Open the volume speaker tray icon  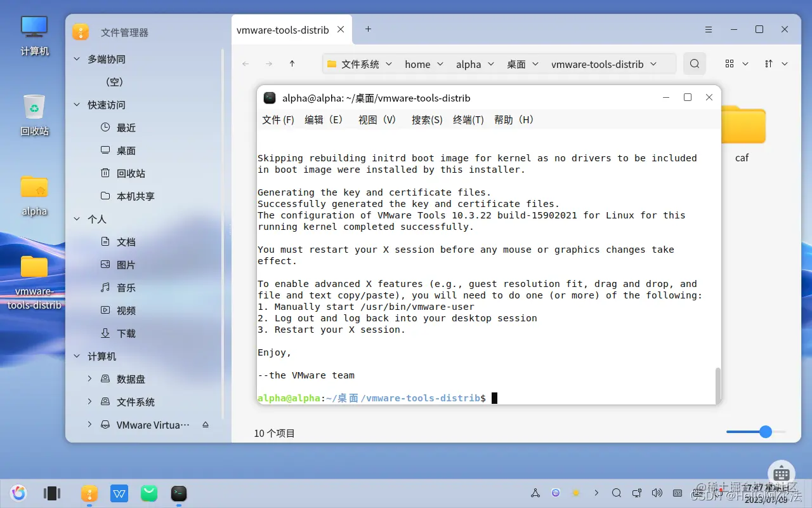tap(657, 493)
